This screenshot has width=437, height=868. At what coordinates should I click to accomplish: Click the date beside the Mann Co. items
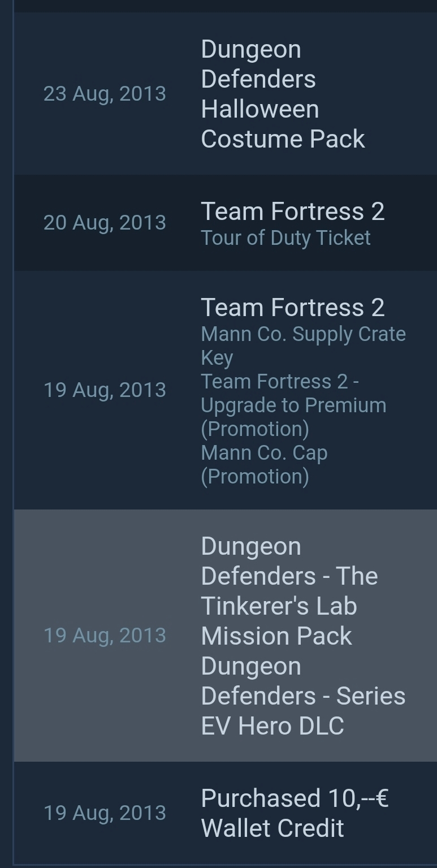coord(105,390)
